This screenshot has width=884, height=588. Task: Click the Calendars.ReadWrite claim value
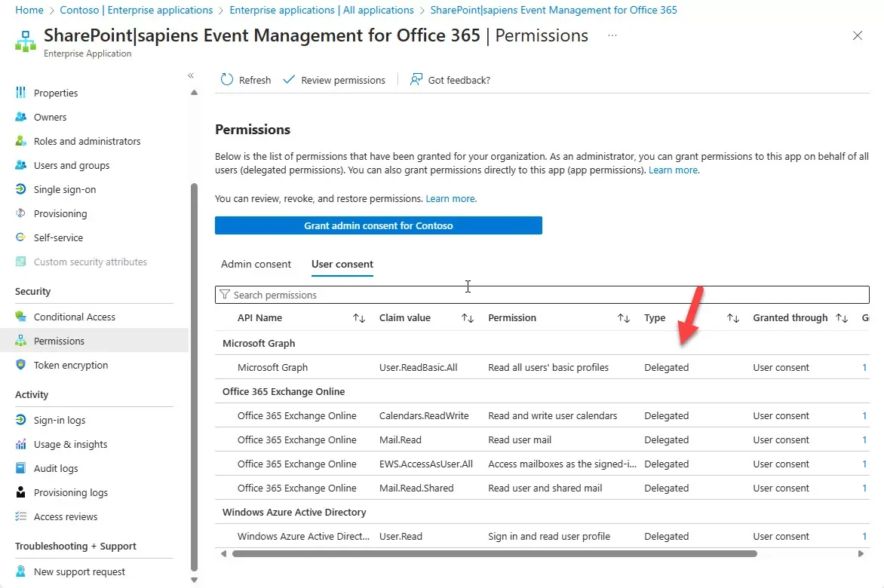(424, 415)
